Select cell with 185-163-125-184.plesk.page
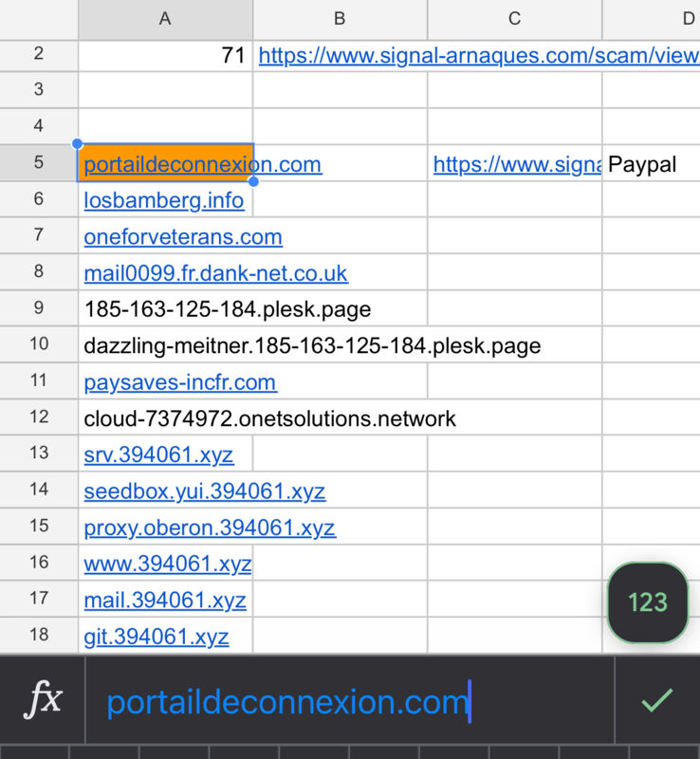The height and width of the screenshot is (759, 700). [x=227, y=309]
